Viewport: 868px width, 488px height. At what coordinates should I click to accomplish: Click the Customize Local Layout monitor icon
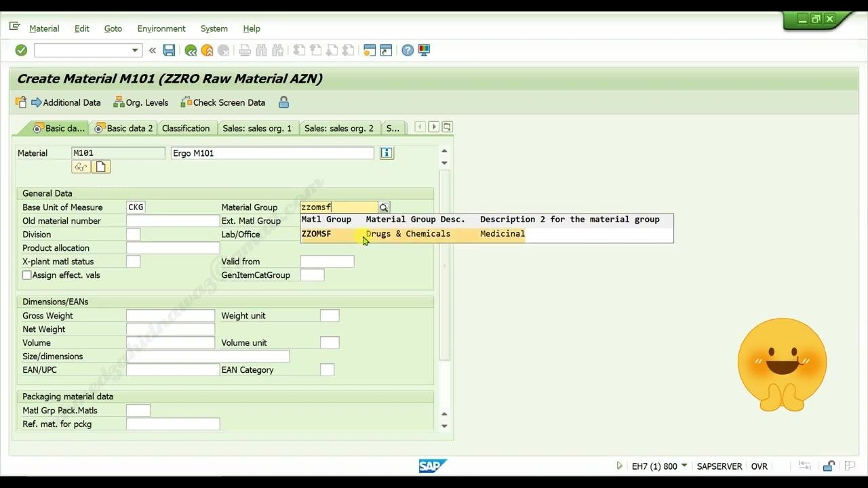tap(424, 50)
